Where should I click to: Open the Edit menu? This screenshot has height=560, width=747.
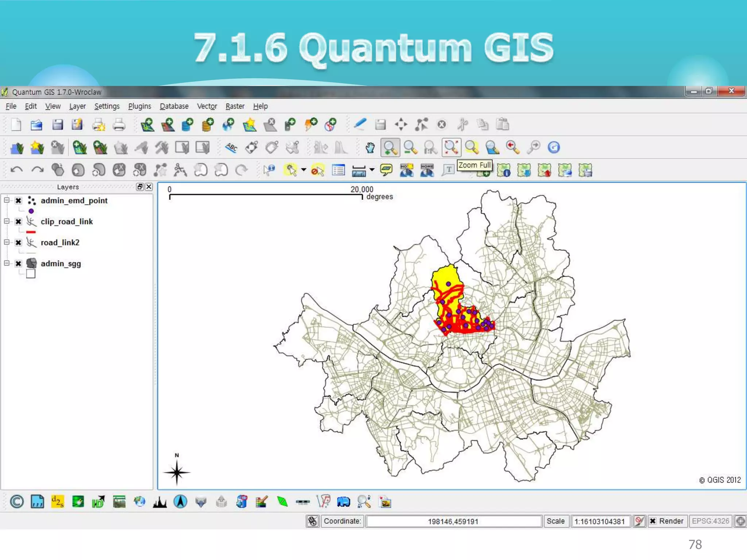(x=31, y=106)
